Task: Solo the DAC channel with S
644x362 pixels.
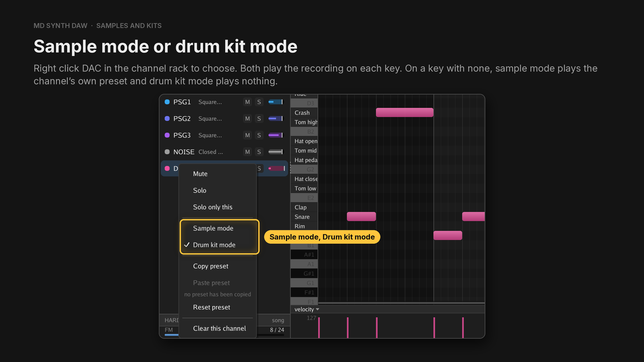Action: (x=259, y=169)
